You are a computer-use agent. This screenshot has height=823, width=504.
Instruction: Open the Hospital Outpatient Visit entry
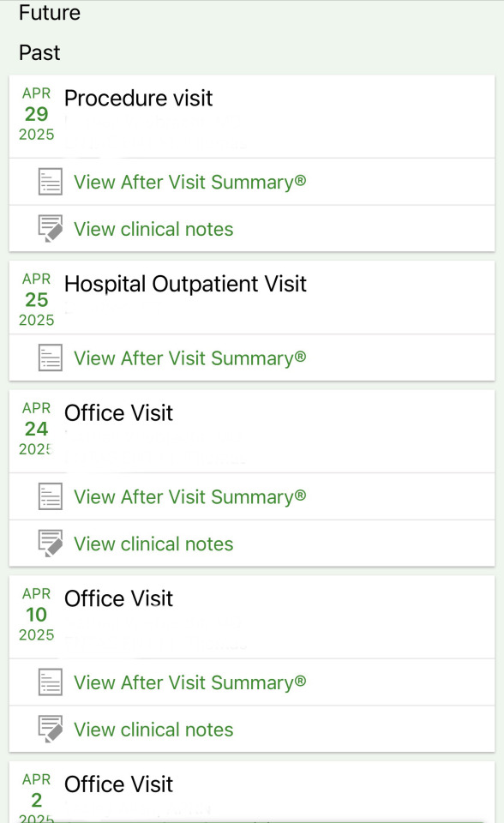(252, 297)
